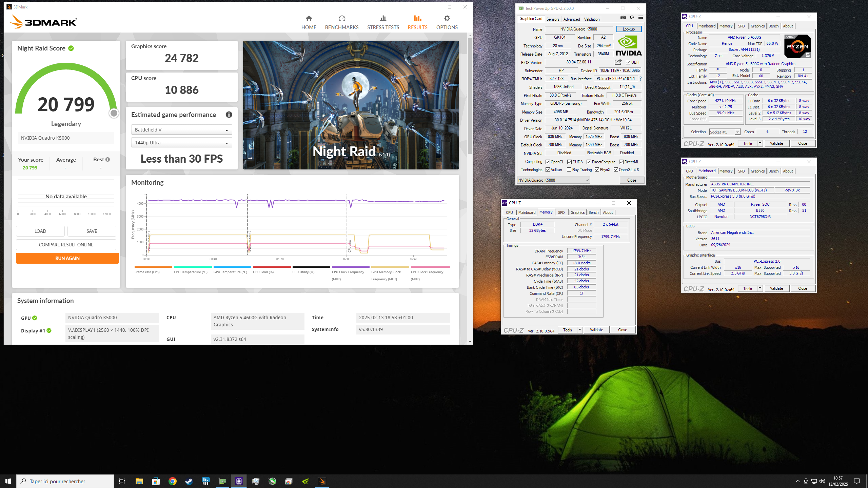Take a GPU-Z screenshot with camera icon

tap(623, 18)
